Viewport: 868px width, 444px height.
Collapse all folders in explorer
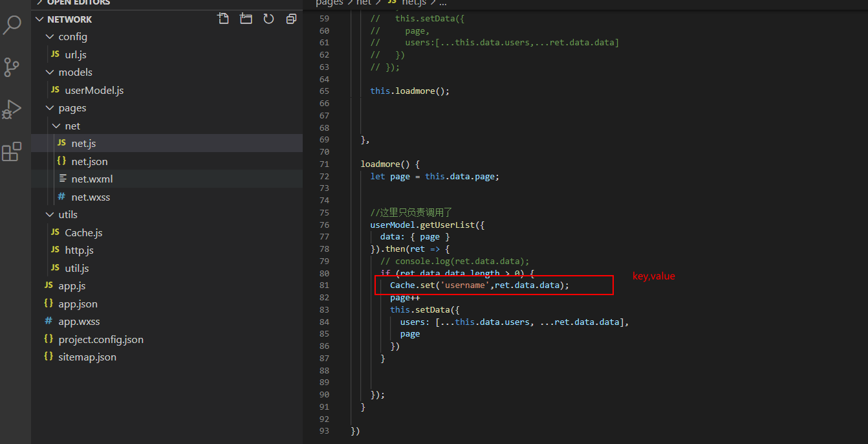[291, 19]
